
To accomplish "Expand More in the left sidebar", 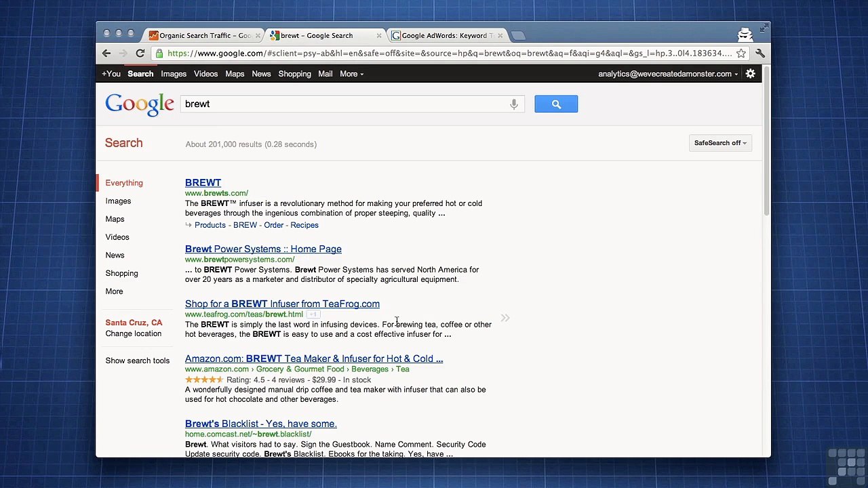I will [x=114, y=291].
